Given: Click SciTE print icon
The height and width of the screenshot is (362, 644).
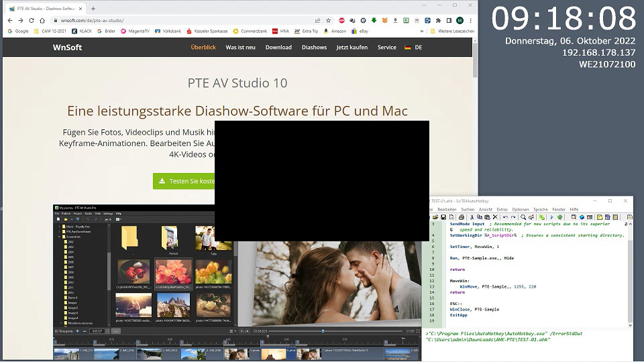Looking at the screenshot, I should pos(462,217).
